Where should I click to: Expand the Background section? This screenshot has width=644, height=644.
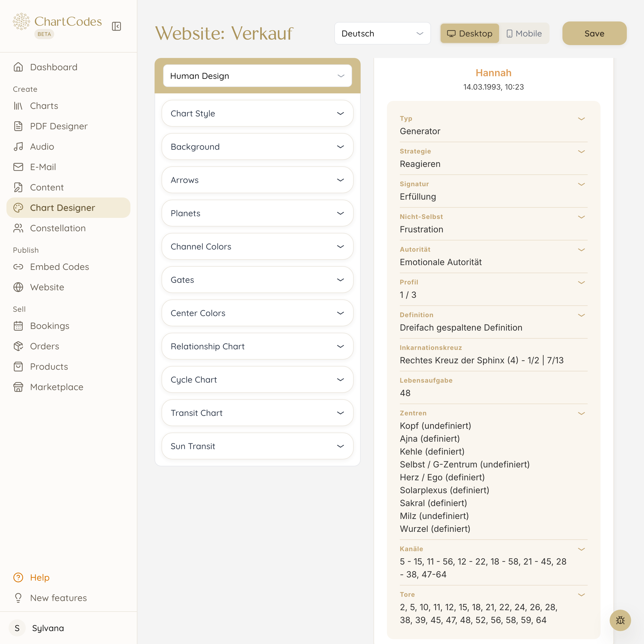pyautogui.click(x=257, y=147)
